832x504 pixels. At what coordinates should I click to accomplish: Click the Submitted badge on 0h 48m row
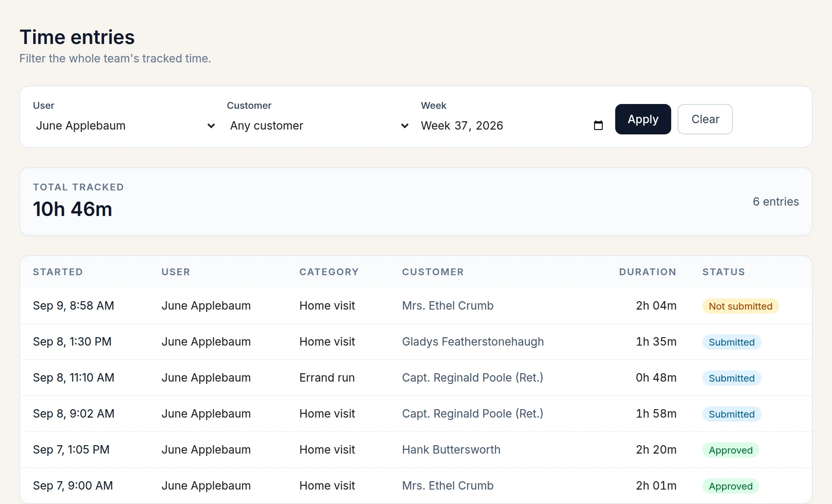[x=732, y=378]
